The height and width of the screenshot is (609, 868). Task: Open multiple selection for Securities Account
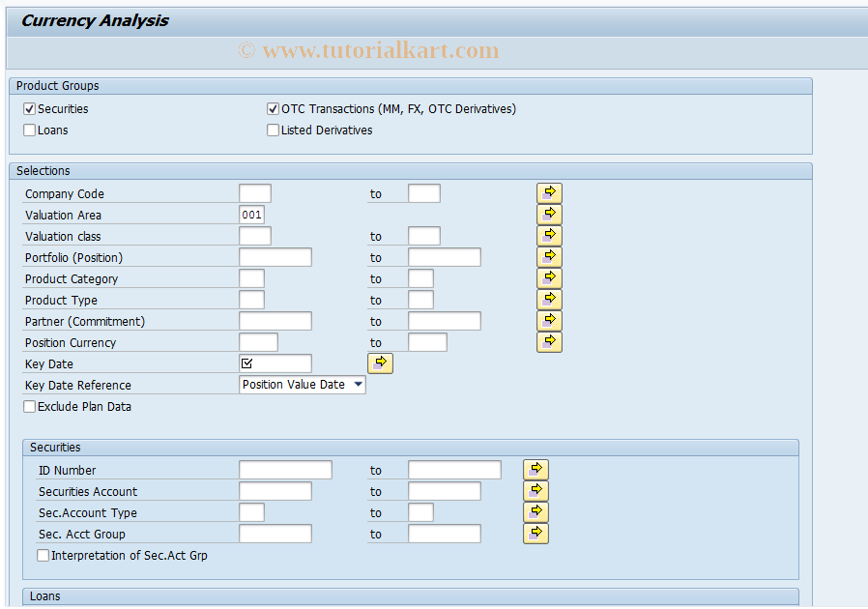pyautogui.click(x=535, y=490)
